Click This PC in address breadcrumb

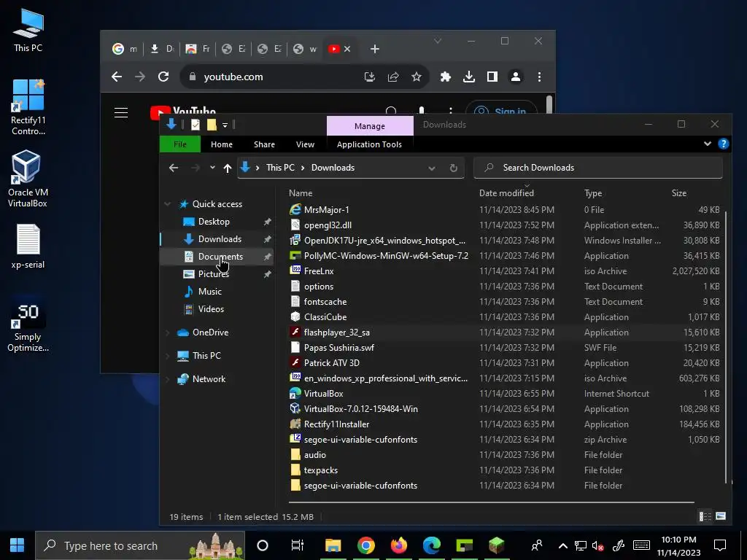[280, 168]
